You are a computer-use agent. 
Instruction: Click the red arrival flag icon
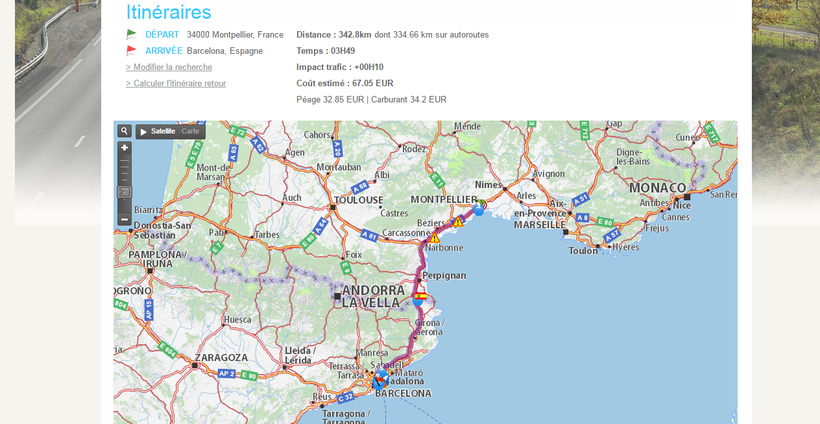(131, 50)
